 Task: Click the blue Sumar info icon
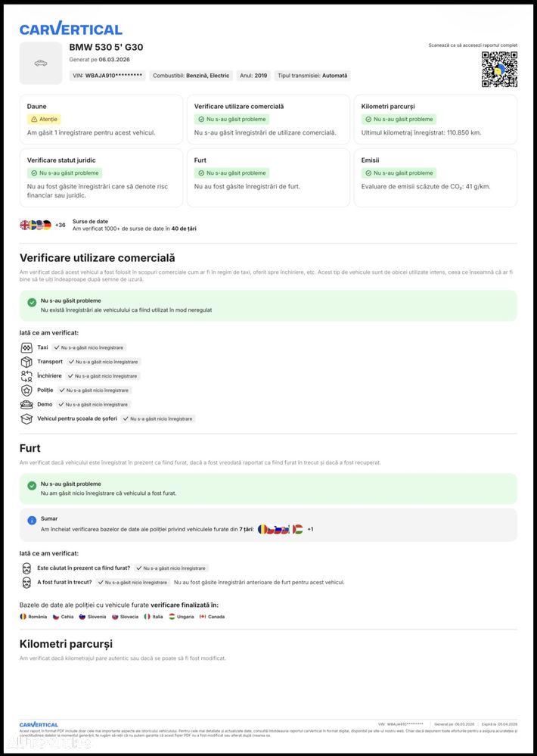tap(32, 520)
